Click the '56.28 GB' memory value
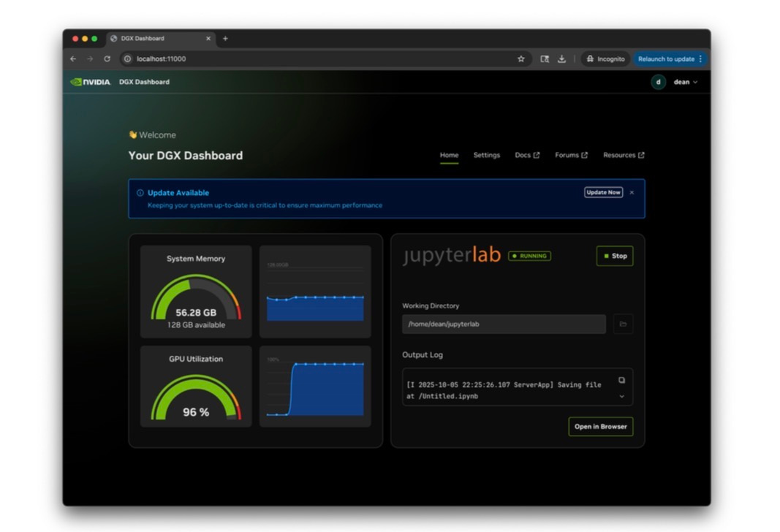The width and height of the screenshot is (780, 532). [x=196, y=313]
